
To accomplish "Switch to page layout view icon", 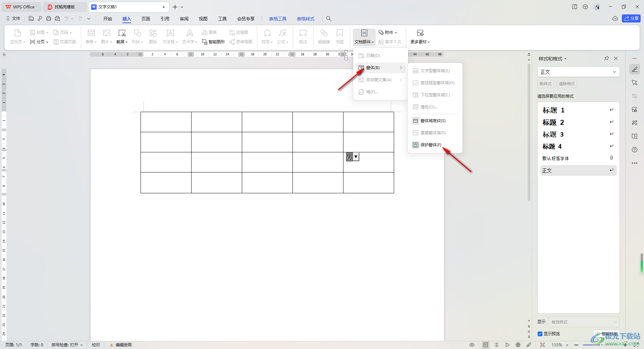I will (485, 345).
